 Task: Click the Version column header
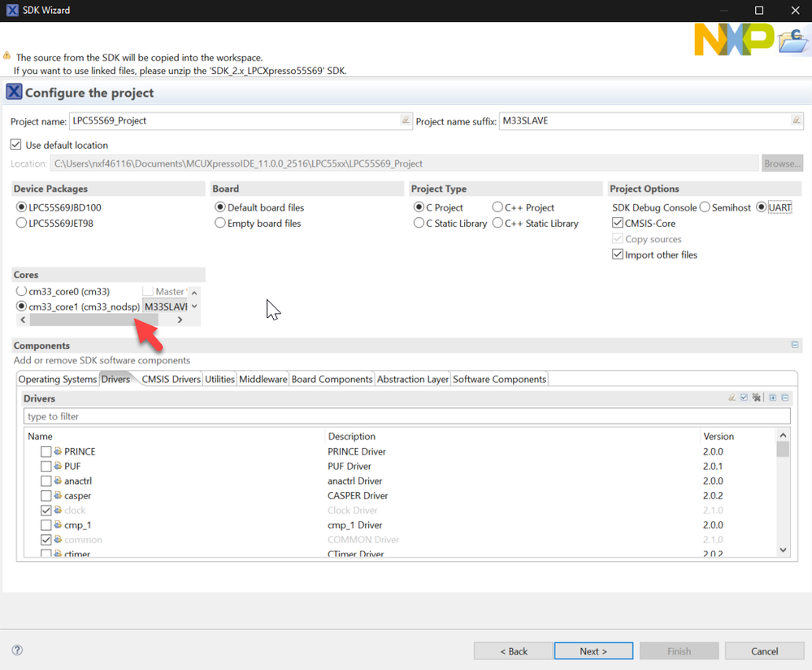click(x=737, y=436)
